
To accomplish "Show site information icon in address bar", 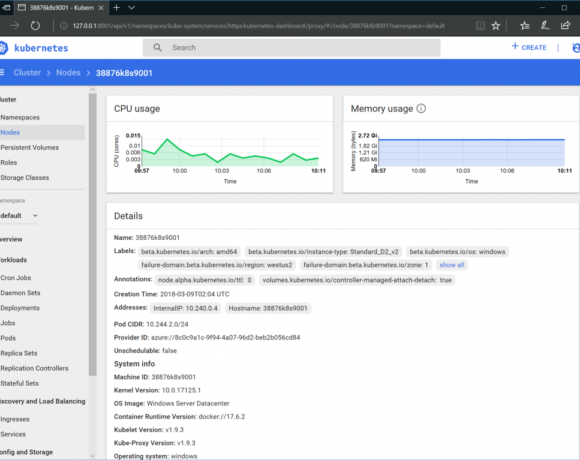I will click(64, 26).
